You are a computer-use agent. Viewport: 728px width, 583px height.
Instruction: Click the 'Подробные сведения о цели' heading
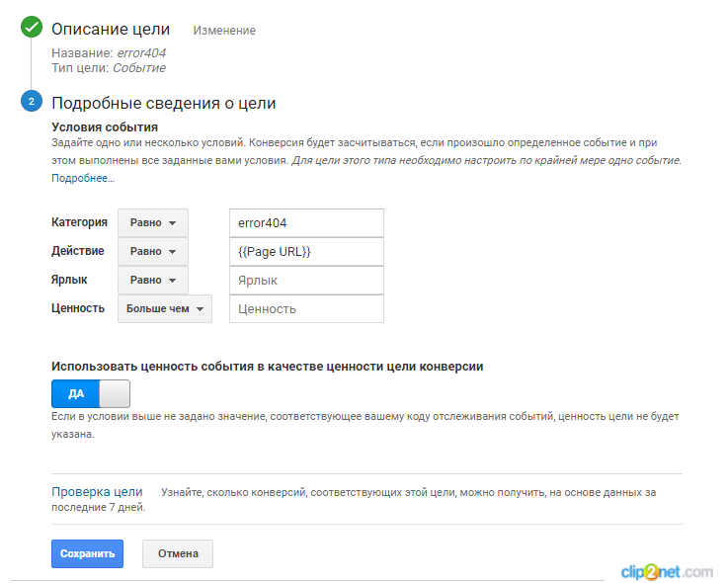pyautogui.click(x=163, y=103)
